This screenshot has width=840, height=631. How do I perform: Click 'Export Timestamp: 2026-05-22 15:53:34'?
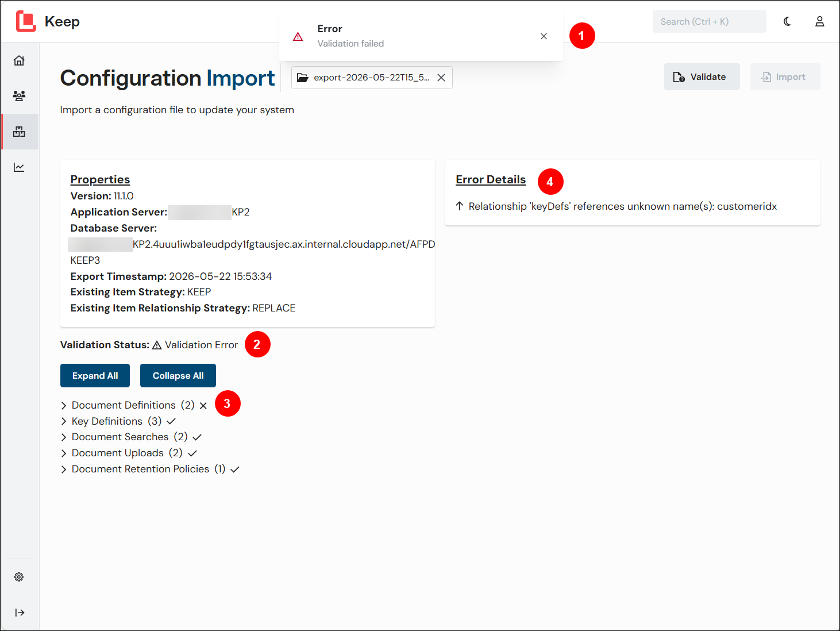click(x=171, y=276)
